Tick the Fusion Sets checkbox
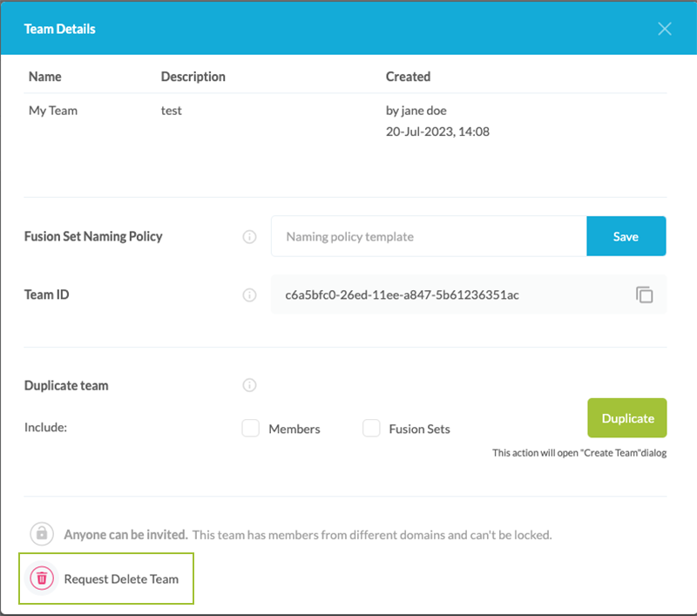Screen dimensions: 697x616 point(372,429)
